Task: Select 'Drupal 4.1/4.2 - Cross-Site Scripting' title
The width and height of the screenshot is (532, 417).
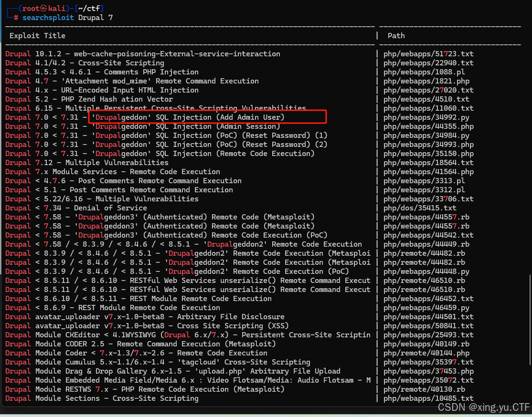Action: pos(85,63)
